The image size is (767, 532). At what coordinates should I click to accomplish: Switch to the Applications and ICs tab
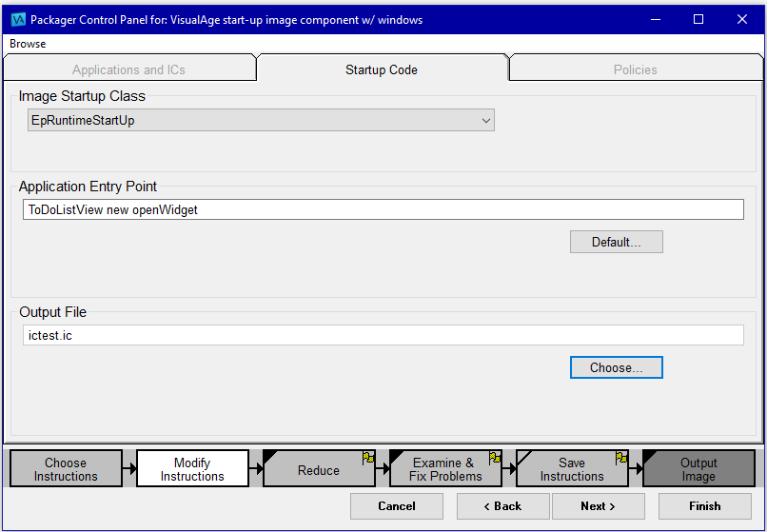[128, 69]
